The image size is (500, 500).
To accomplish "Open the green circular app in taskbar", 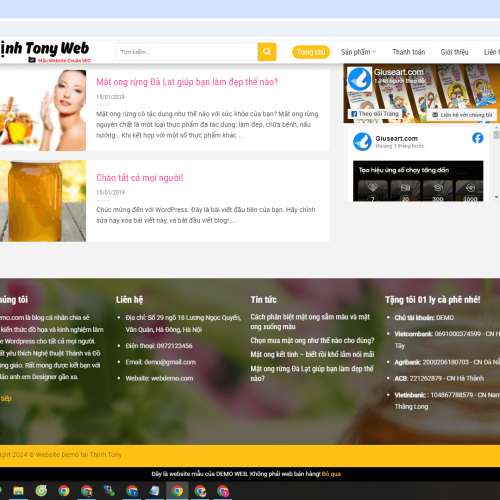I will 41,491.
